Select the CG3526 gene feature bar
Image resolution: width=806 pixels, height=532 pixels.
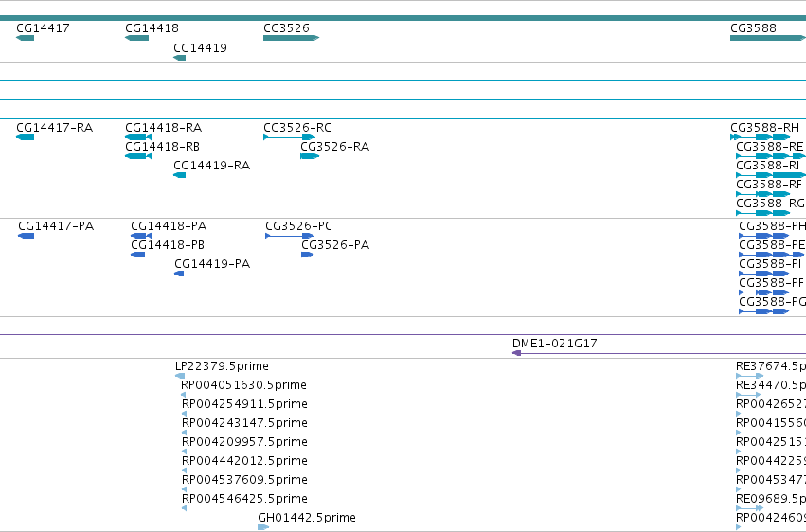point(291,38)
